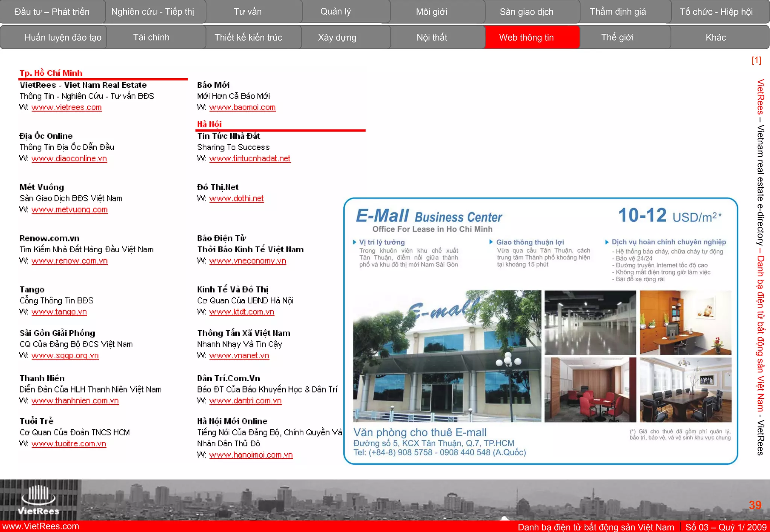Open the Đầu tư – Phát triển tab

click(52, 12)
